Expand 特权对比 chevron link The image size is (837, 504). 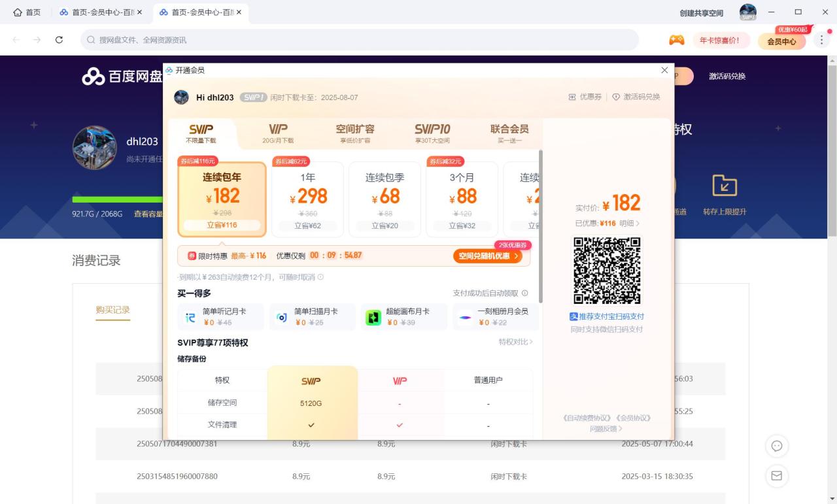click(516, 342)
